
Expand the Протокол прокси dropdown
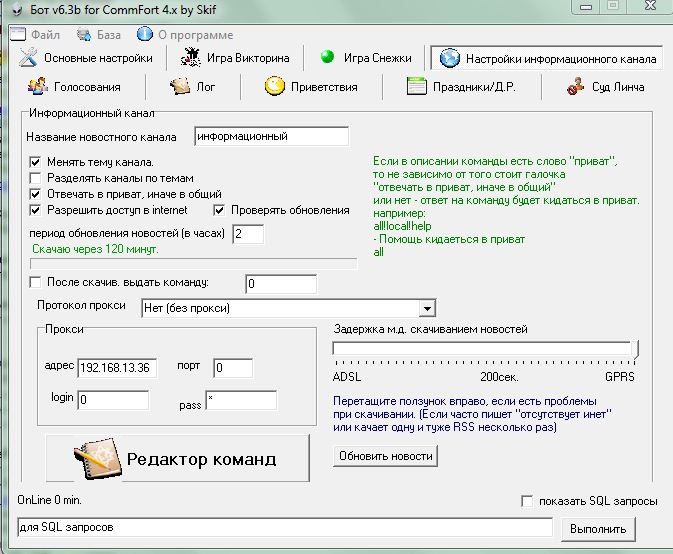point(427,308)
